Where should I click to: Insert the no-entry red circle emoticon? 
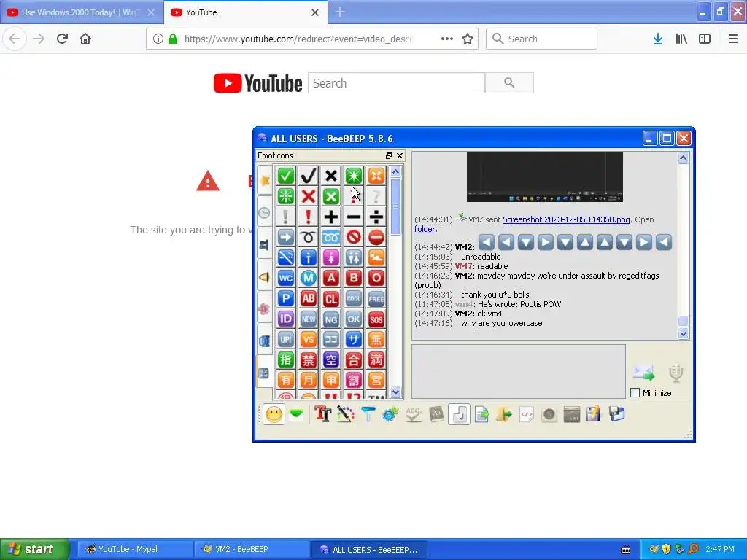(x=376, y=237)
